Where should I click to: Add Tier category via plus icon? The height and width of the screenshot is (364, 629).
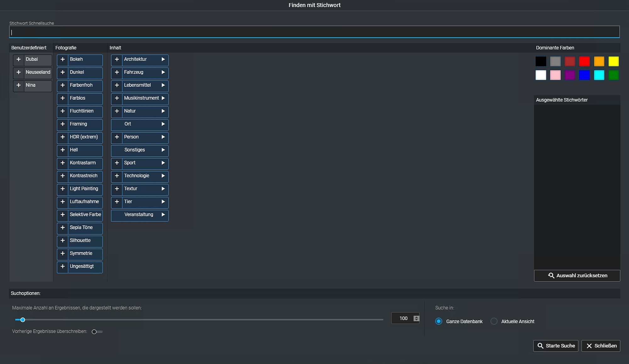[x=117, y=202]
